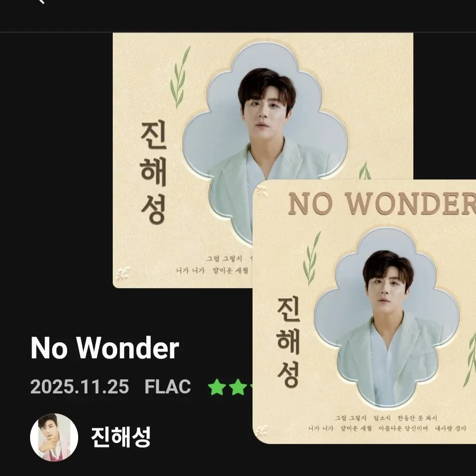The image size is (476, 476).
Task: Click the leaf sprig left of foreground portrait
Action: [x=312, y=259]
